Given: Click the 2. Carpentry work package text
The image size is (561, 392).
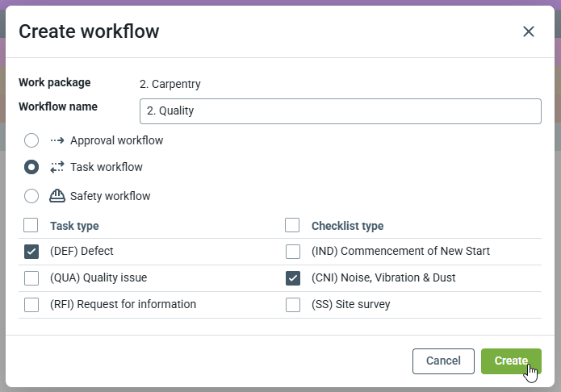Looking at the screenshot, I should tap(170, 84).
